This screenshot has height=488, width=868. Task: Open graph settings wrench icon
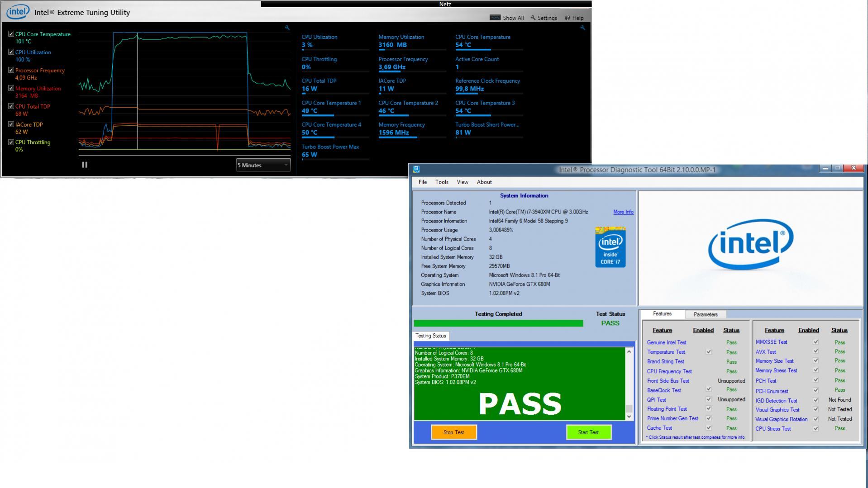(287, 28)
